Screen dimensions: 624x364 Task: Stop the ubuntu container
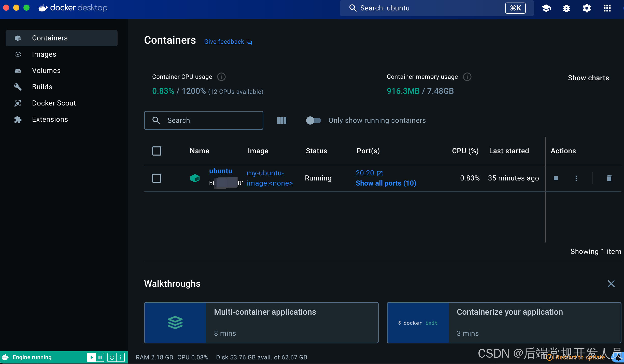556,178
